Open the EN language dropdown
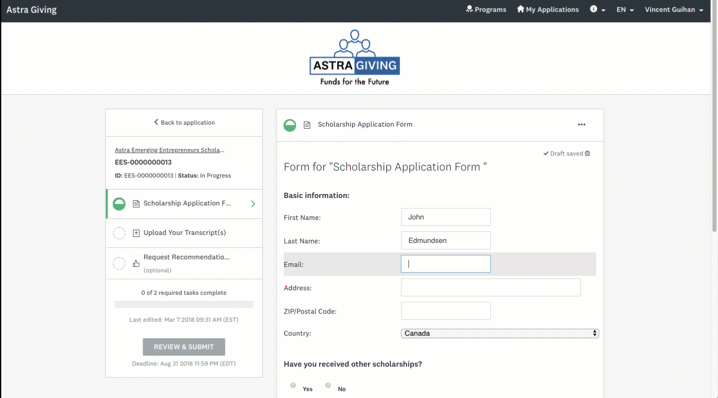 point(625,9)
